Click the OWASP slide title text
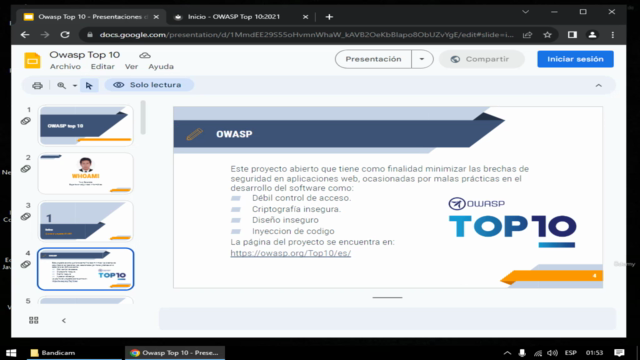 [234, 134]
